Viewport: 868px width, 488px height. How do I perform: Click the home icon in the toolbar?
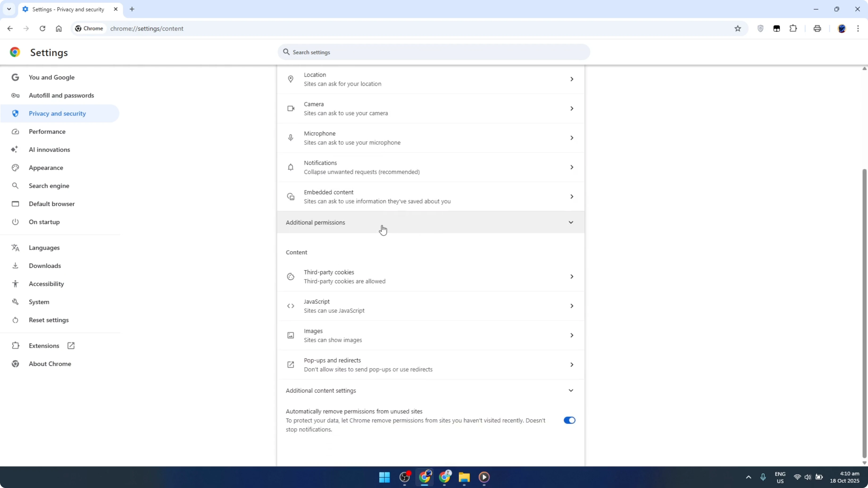[59, 28]
